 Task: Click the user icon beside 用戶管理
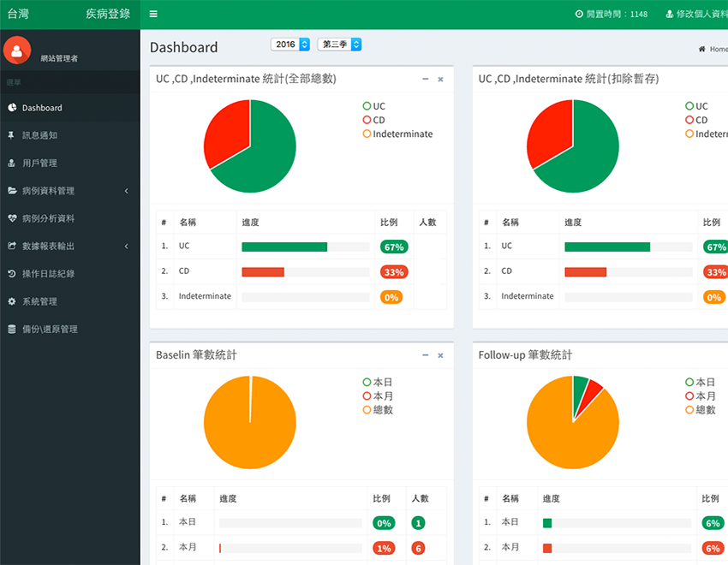pos(12,163)
